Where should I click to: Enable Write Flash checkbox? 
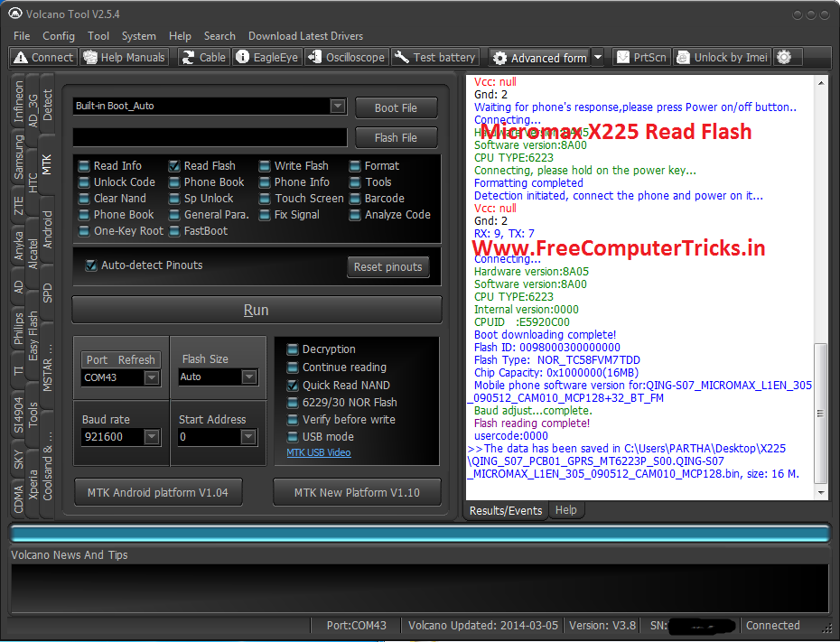[265, 166]
